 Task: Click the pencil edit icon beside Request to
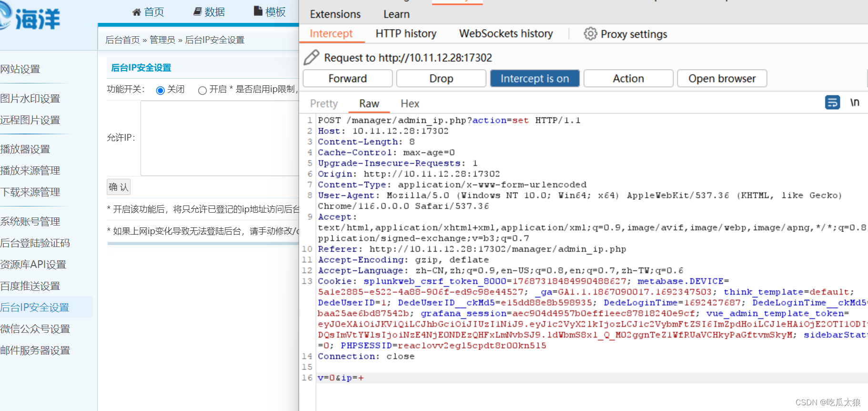pyautogui.click(x=312, y=58)
